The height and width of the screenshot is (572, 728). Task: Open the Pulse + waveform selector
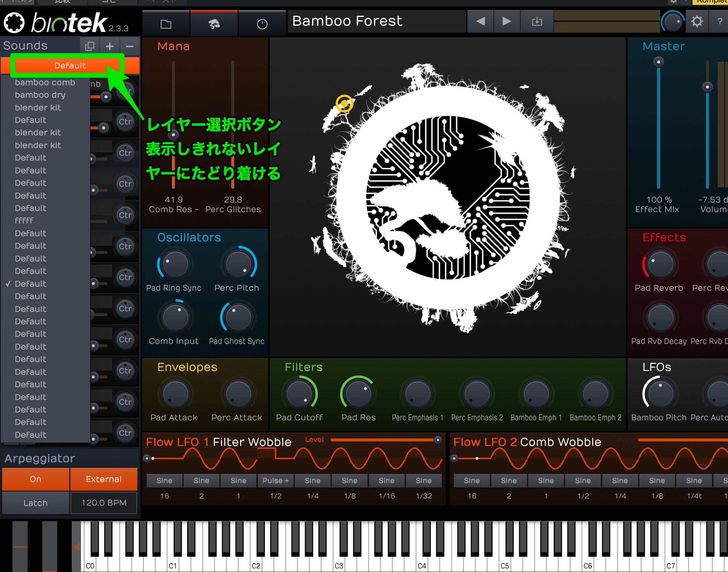pos(276,481)
